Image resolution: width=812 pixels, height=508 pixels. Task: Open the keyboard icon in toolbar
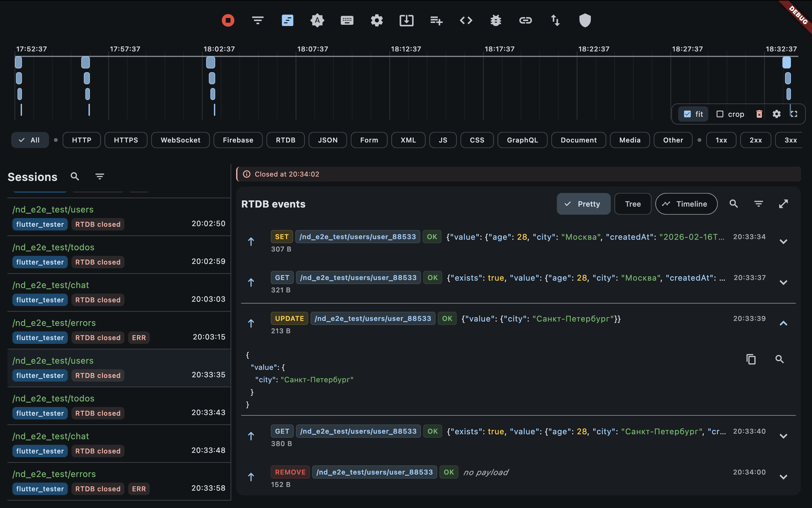click(347, 20)
